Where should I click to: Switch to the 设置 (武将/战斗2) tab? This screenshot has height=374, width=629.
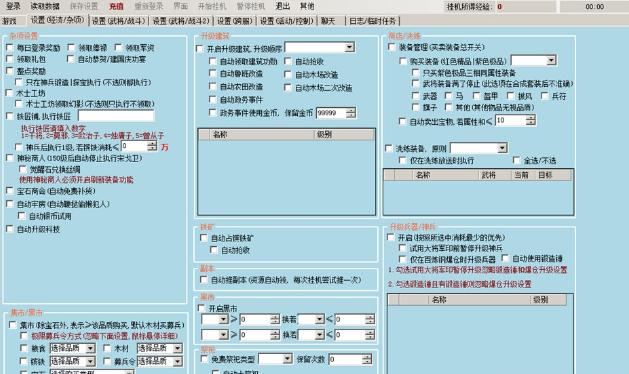coord(181,20)
